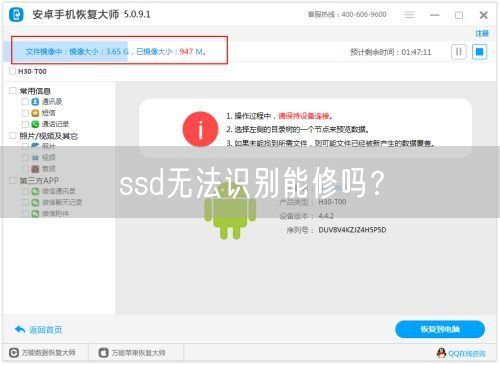Open the 通讯录 tree node

click(52, 102)
